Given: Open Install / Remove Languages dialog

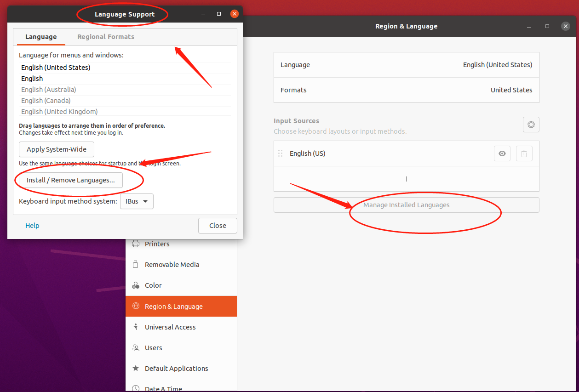Looking at the screenshot, I should click(x=70, y=180).
